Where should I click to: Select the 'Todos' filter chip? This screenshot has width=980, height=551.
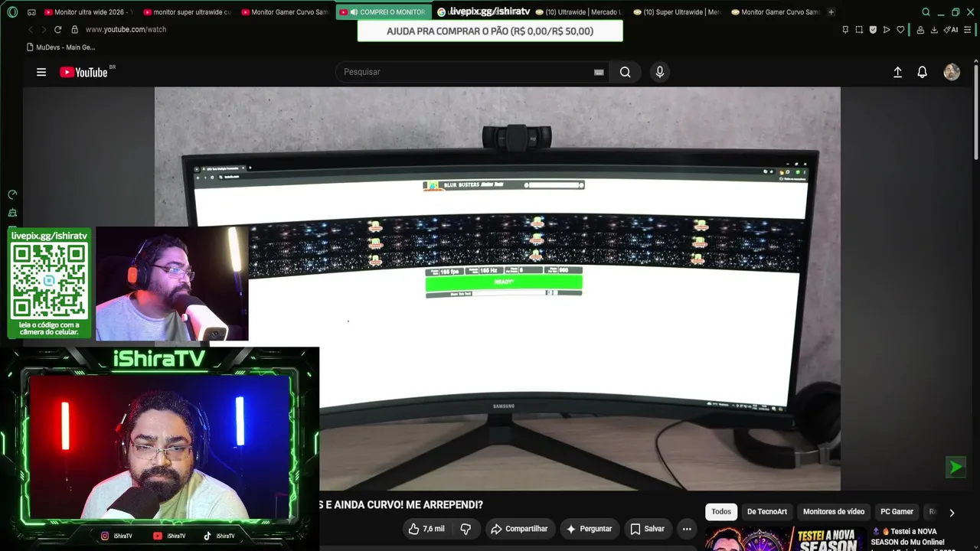tap(721, 512)
